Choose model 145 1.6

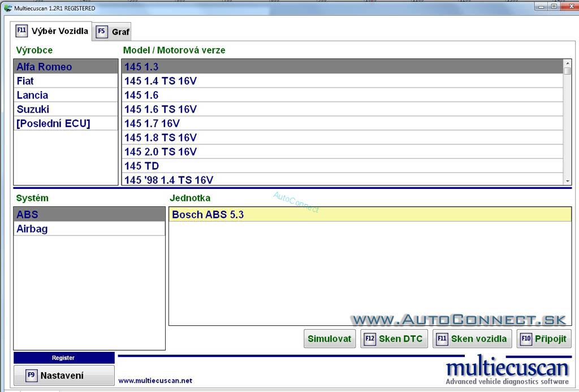(x=342, y=95)
